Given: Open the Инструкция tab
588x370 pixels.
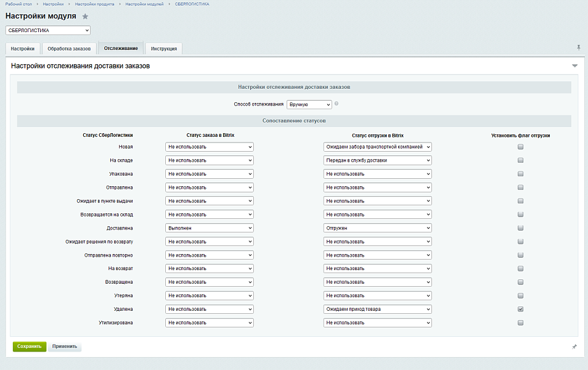Looking at the screenshot, I should tap(164, 49).
